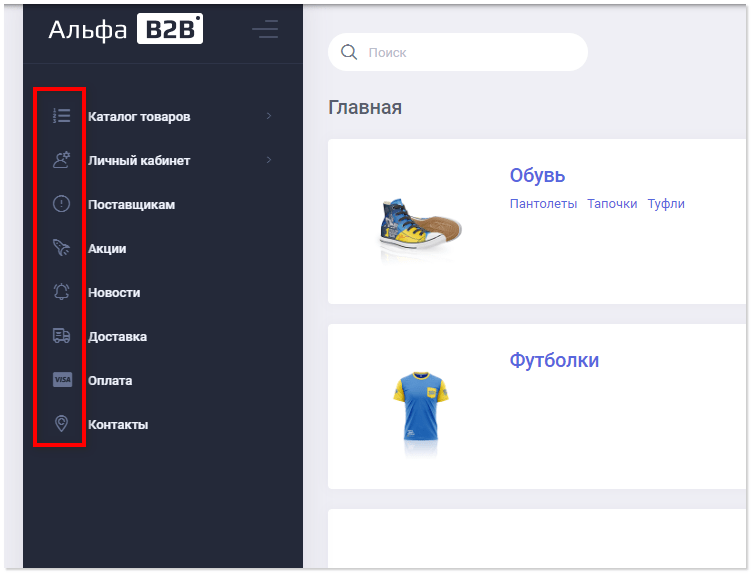Open the Контакты page

coord(118,425)
